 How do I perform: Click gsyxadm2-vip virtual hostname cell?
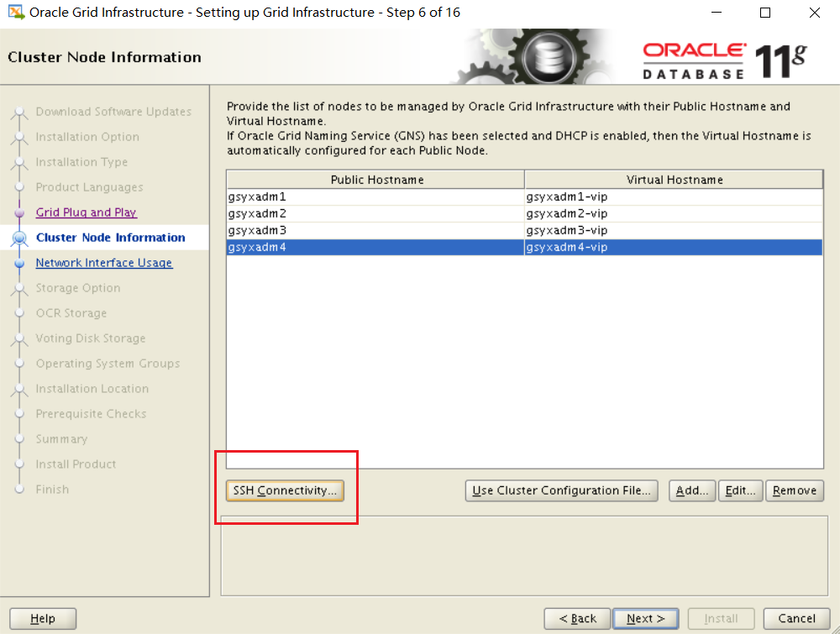(674, 213)
